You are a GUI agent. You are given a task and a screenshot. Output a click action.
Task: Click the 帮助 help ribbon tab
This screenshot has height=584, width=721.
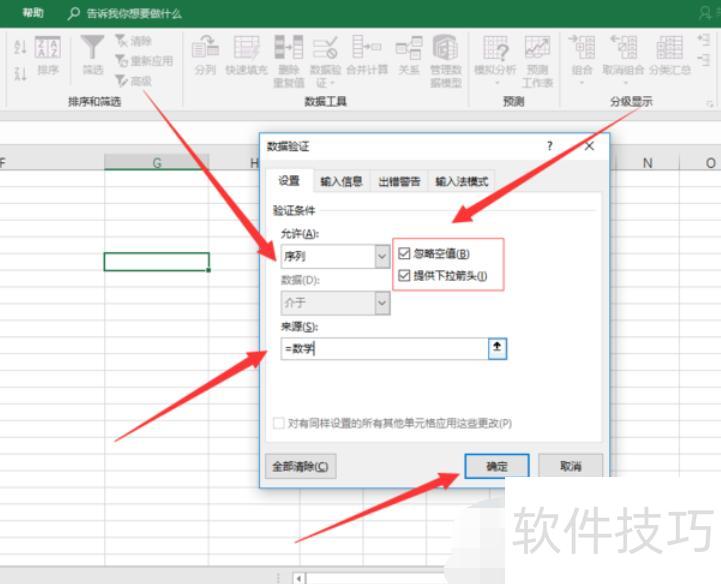coord(33,13)
